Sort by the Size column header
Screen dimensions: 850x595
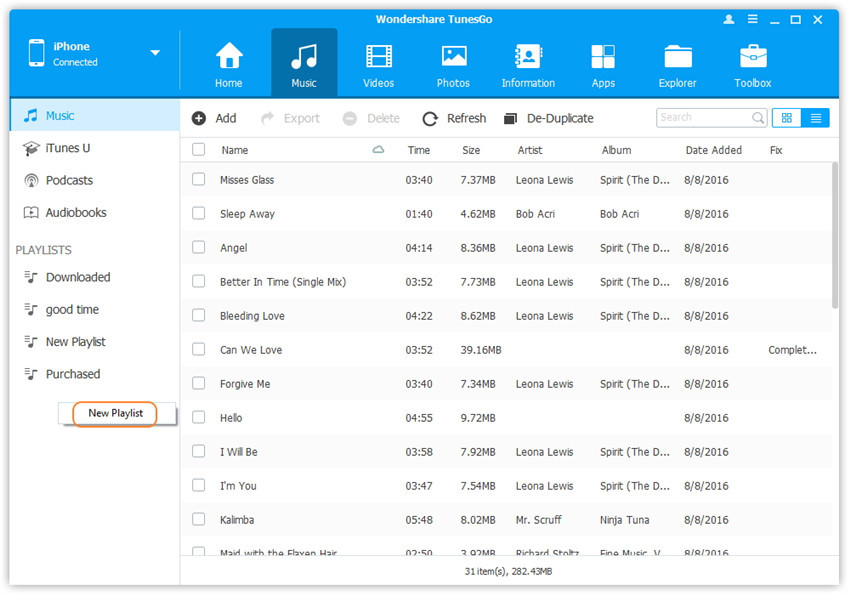coord(471,150)
